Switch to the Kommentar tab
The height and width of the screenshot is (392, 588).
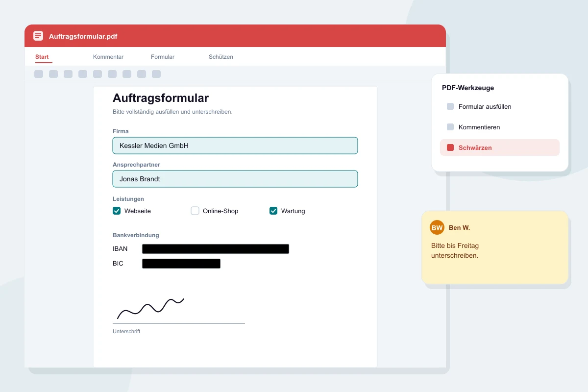108,57
